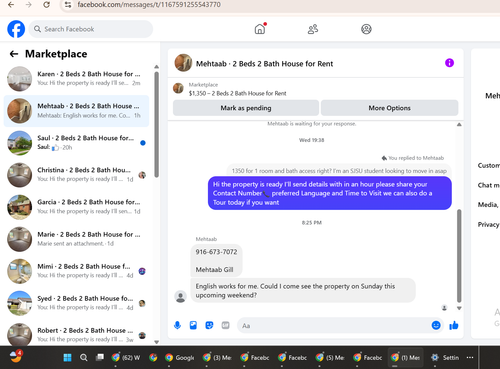The width and height of the screenshot is (500, 369).
Task: Click the blue sent message bubble
Action: [330, 193]
